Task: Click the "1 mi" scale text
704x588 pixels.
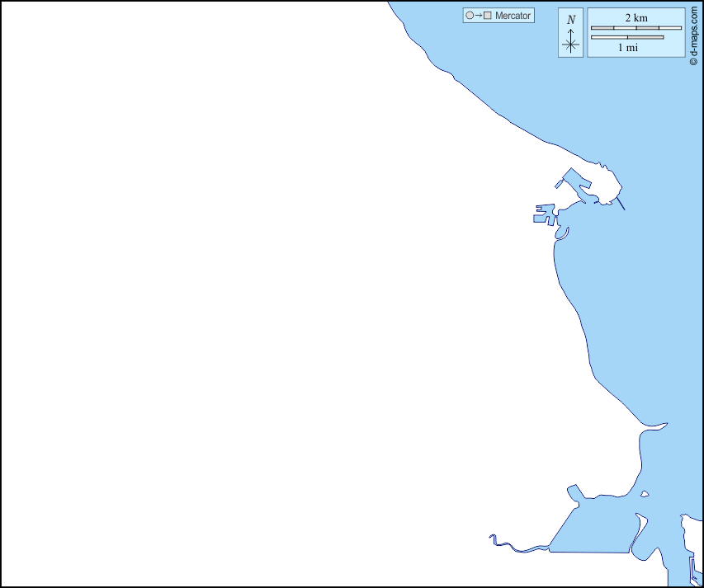Action: [x=627, y=48]
